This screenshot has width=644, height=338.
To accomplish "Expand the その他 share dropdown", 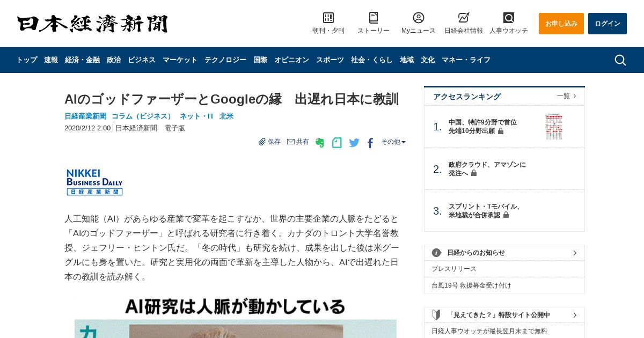I will [x=393, y=142].
